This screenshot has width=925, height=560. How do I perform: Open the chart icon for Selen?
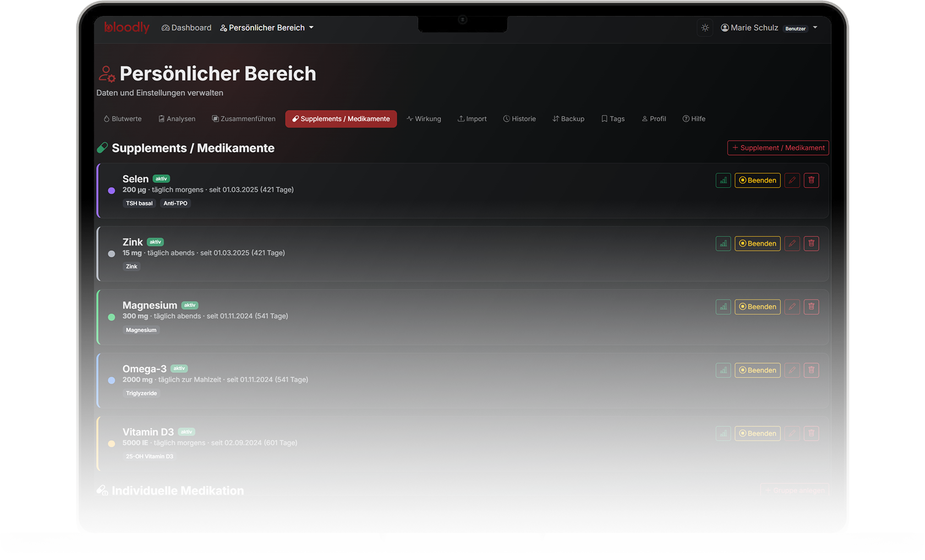(723, 180)
